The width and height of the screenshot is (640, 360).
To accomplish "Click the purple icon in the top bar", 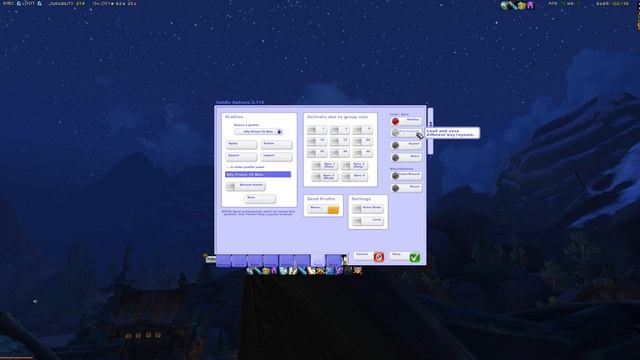I will pyautogui.click(x=530, y=5).
